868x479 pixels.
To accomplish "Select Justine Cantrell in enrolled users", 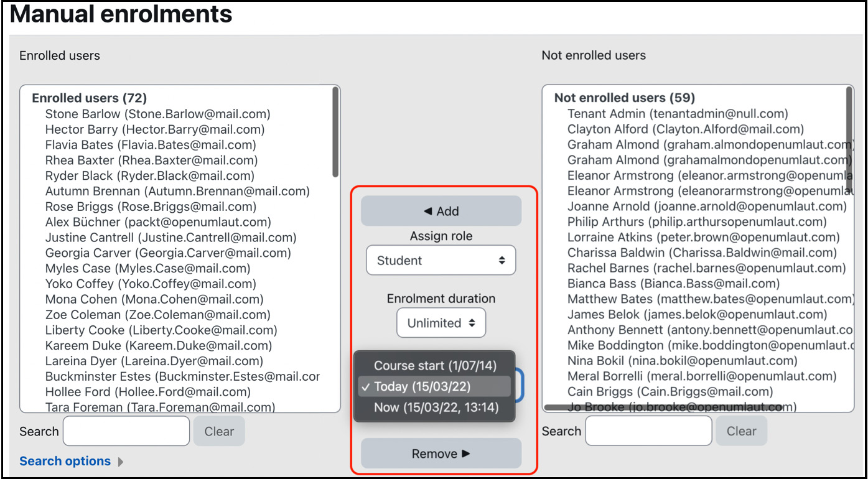I will coord(170,238).
